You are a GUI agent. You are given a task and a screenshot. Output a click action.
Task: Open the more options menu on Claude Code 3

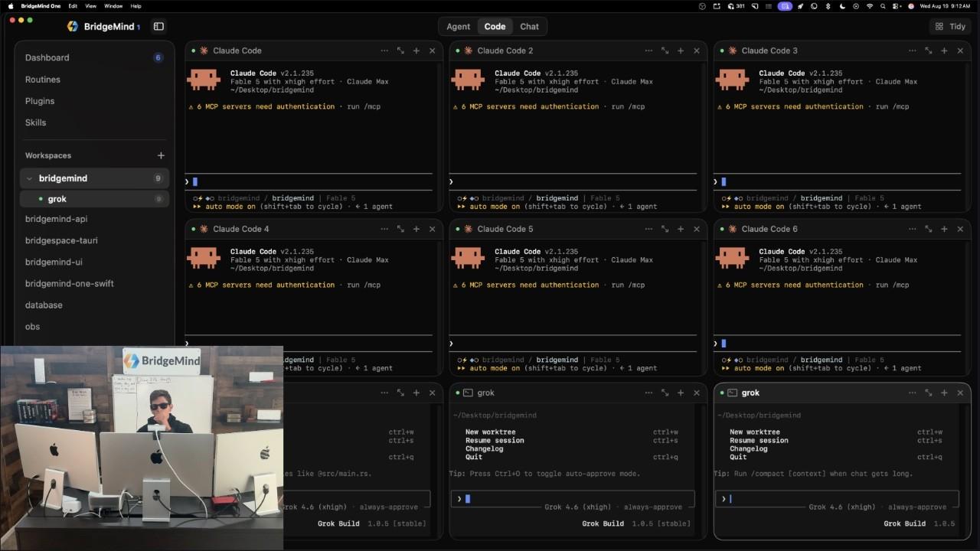pos(913,51)
